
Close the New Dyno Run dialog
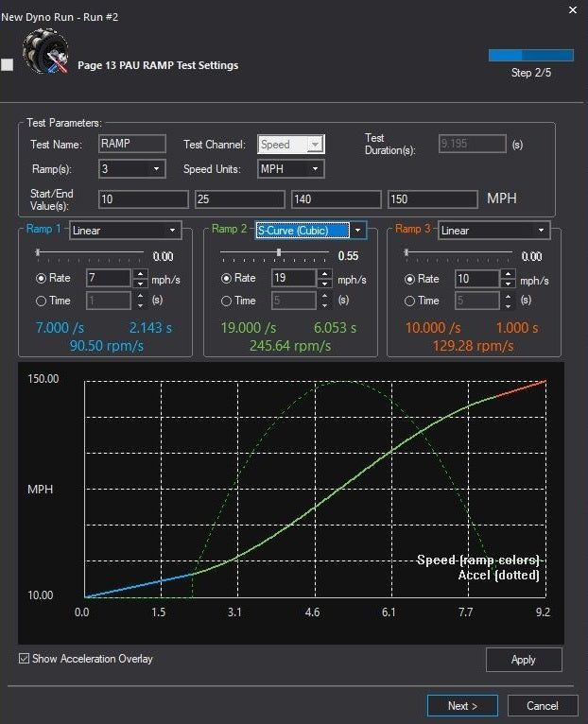coord(573,9)
